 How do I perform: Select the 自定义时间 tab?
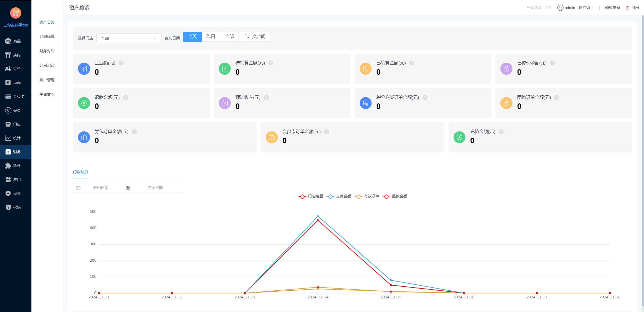pyautogui.click(x=254, y=36)
